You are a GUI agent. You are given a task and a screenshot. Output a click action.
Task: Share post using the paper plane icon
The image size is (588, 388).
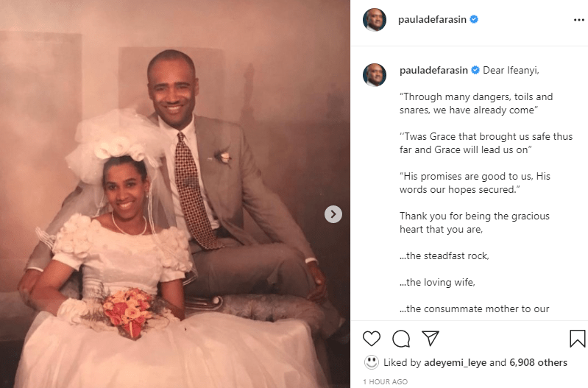point(430,338)
